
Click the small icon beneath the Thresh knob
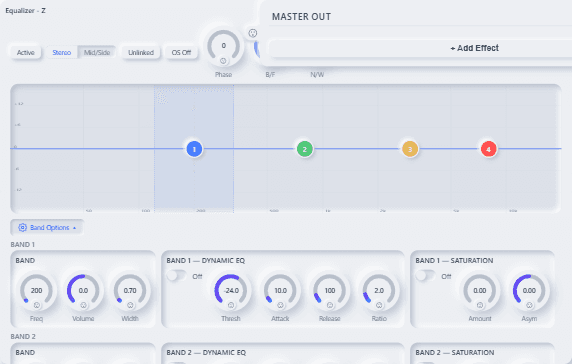click(231, 305)
